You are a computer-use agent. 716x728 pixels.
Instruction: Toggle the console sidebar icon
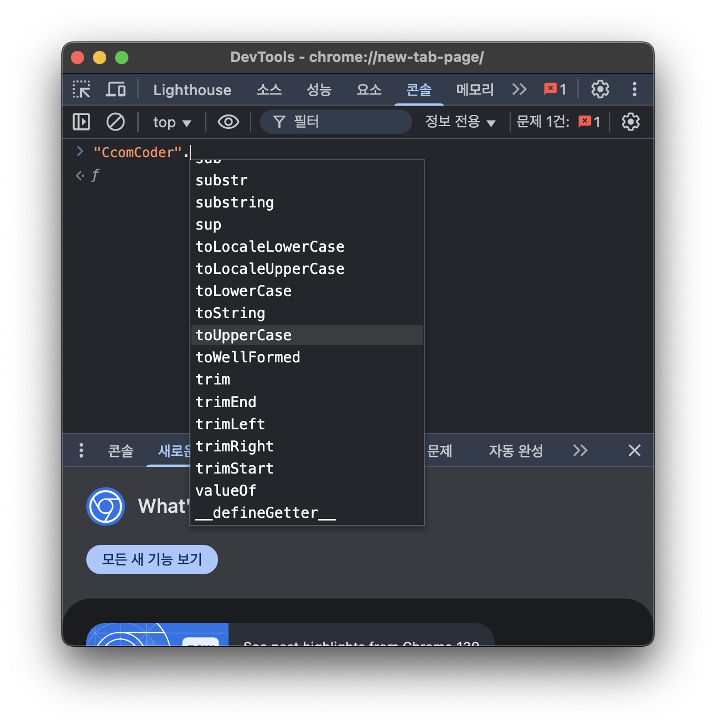click(81, 122)
